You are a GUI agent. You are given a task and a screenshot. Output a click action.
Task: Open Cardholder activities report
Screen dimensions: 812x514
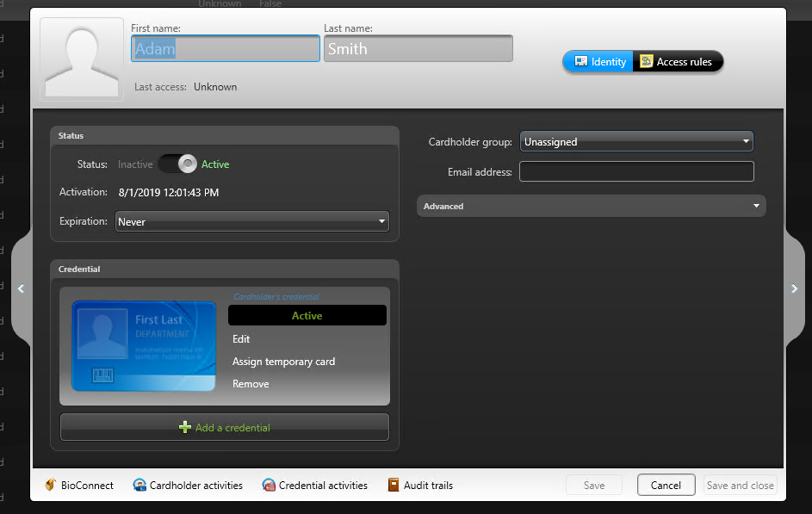[x=188, y=485]
